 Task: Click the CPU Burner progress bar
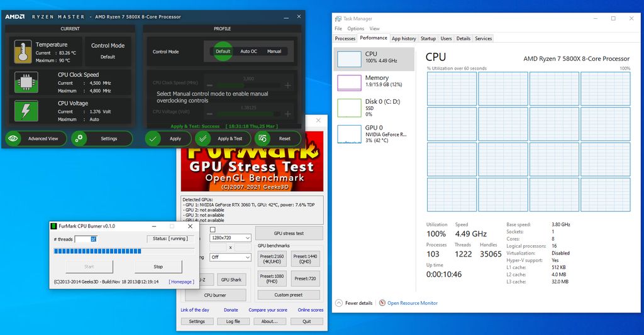coord(124,251)
